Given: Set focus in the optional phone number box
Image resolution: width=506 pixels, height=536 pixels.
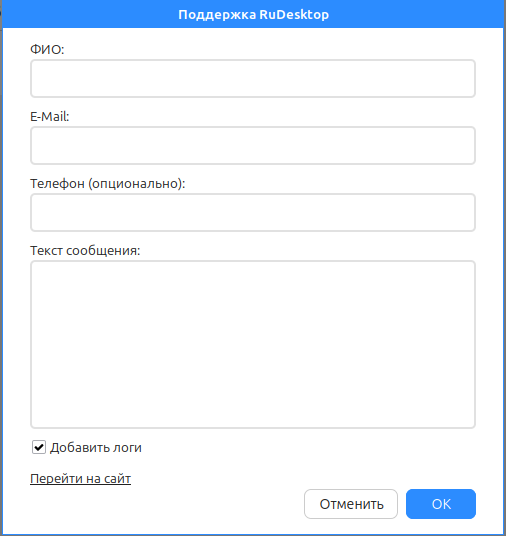Looking at the screenshot, I should [x=253, y=213].
